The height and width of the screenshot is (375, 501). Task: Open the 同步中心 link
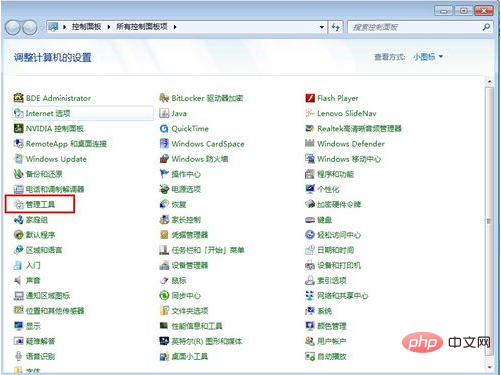coord(186,296)
